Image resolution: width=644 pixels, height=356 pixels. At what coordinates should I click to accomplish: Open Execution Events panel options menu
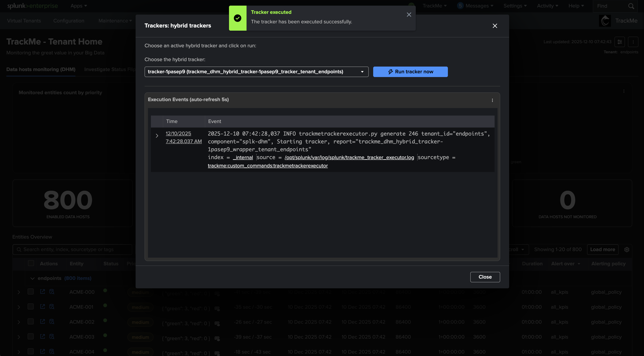click(x=492, y=100)
